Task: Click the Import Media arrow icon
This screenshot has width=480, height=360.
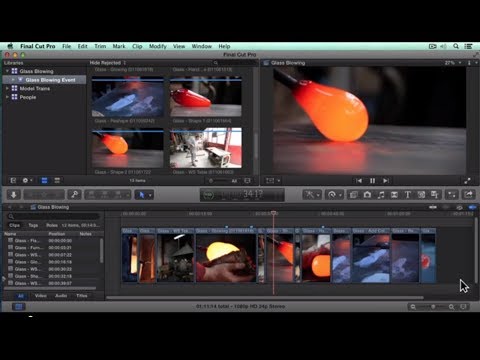Action: coord(14,195)
